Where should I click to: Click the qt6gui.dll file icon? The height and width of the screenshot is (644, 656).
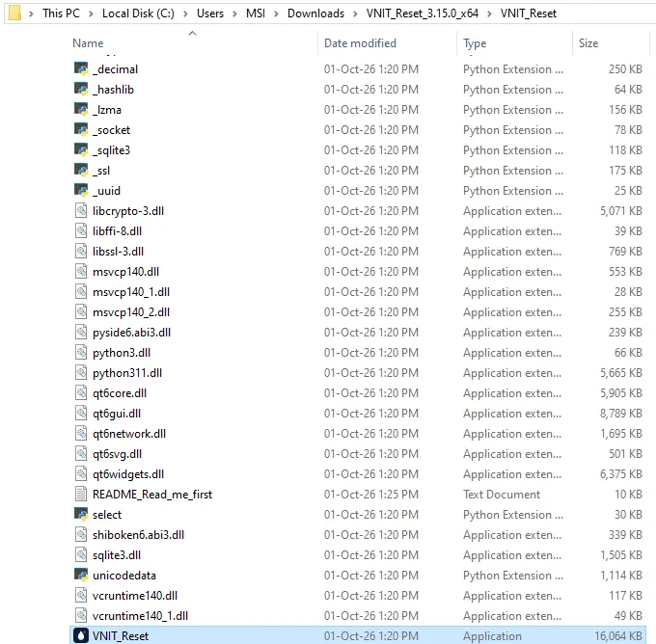tap(81, 414)
